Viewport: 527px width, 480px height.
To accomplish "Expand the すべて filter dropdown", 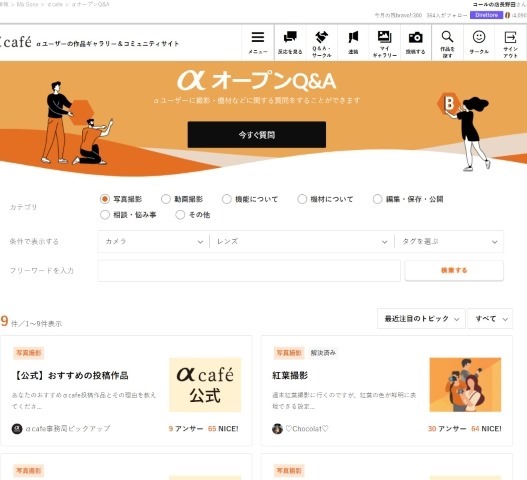I will [490, 318].
